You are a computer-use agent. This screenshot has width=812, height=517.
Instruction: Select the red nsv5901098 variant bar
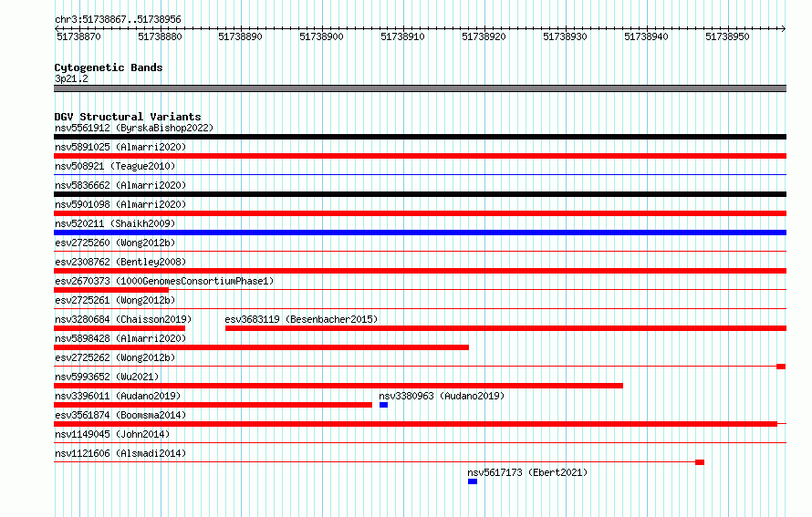coord(420,213)
